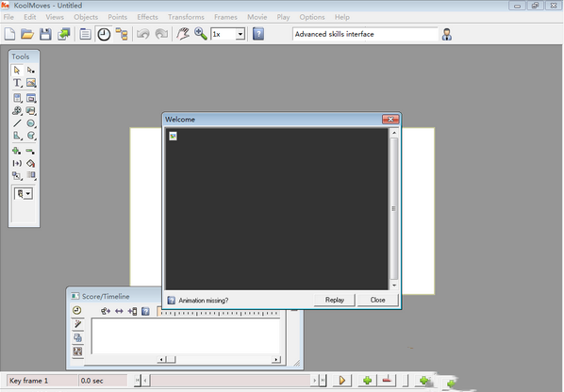Click the Replay button in Welcome dialog

[335, 300]
